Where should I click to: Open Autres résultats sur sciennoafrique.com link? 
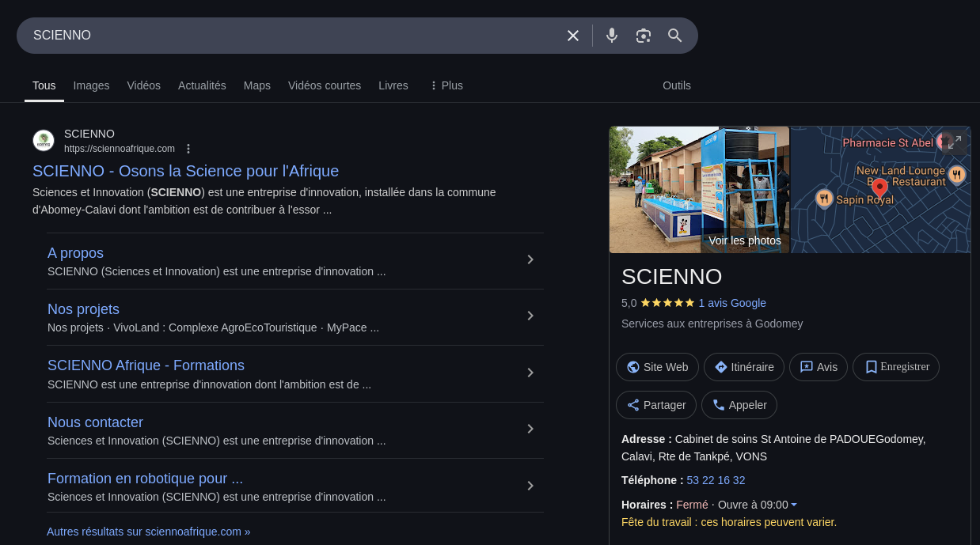pyautogui.click(x=149, y=532)
